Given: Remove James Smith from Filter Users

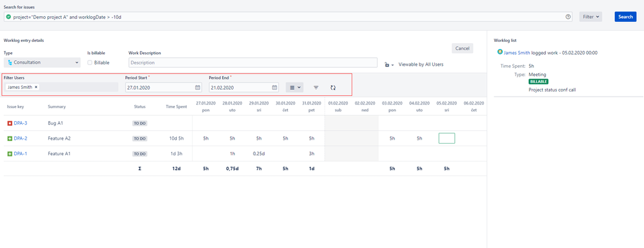Looking at the screenshot, I should (36, 87).
